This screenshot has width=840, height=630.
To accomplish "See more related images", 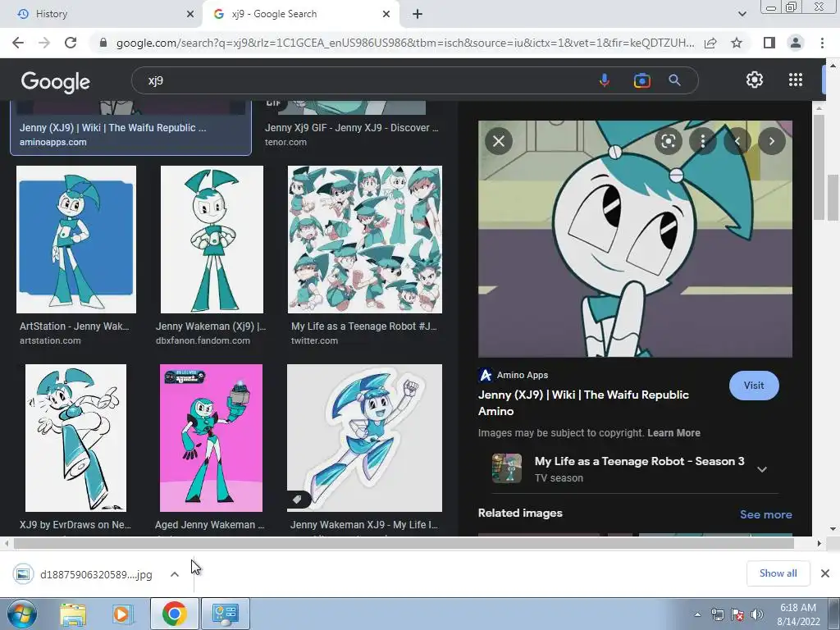I will 765,514.
